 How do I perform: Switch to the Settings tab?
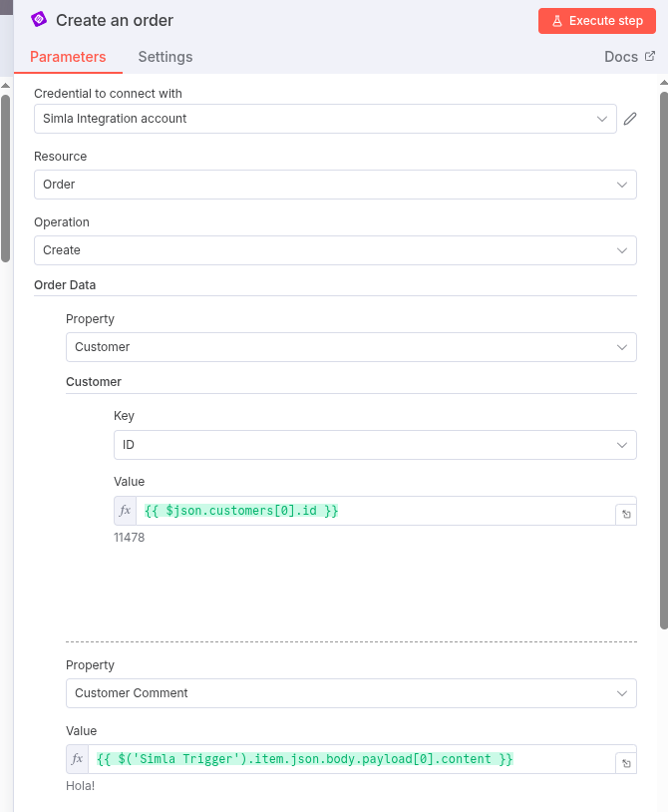click(x=166, y=57)
